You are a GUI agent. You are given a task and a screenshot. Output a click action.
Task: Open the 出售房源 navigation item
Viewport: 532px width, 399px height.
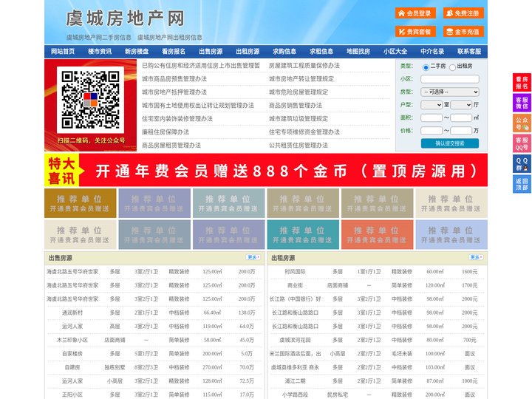[x=211, y=52]
